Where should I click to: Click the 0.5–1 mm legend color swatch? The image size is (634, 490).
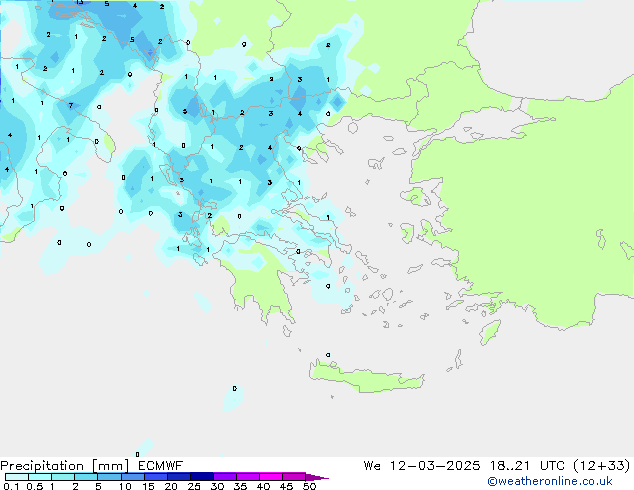[40, 477]
